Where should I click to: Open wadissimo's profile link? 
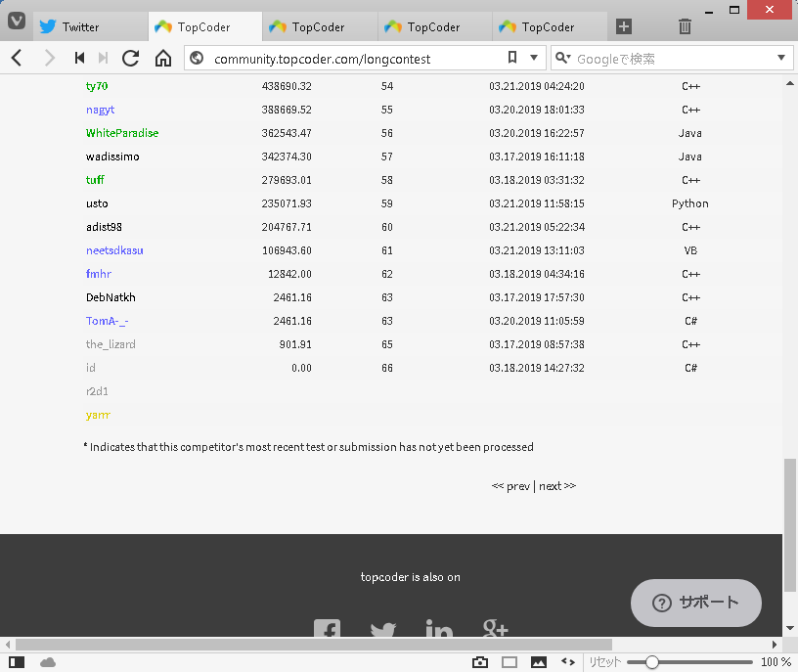tap(112, 157)
